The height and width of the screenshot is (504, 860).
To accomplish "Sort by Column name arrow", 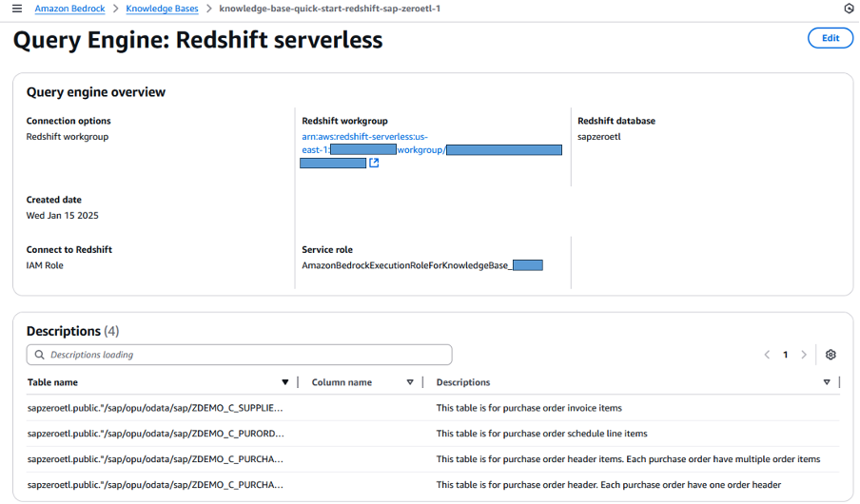I will (410, 382).
